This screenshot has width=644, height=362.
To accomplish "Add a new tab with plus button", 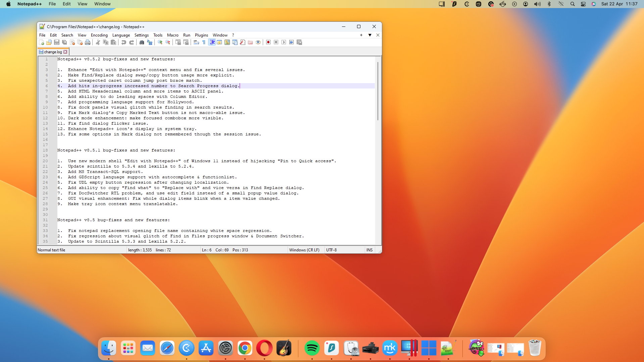I will tap(361, 35).
